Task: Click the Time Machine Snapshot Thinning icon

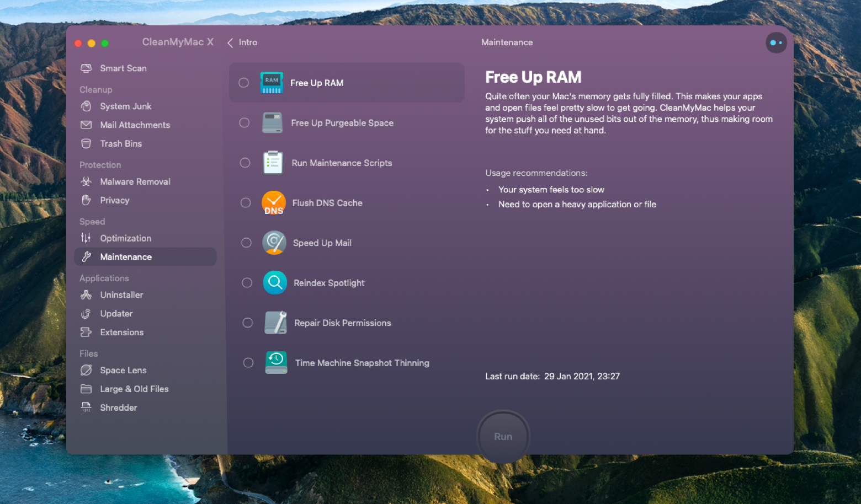Action: point(277,363)
